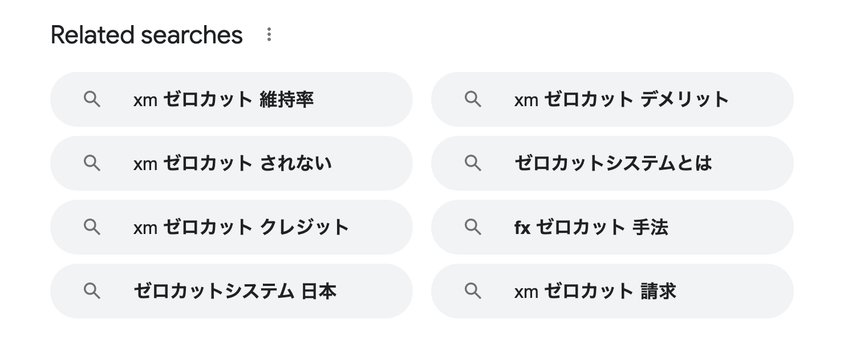Open the xm ゼロカット されない suggestion
The width and height of the screenshot is (868, 347).
coord(232,163)
